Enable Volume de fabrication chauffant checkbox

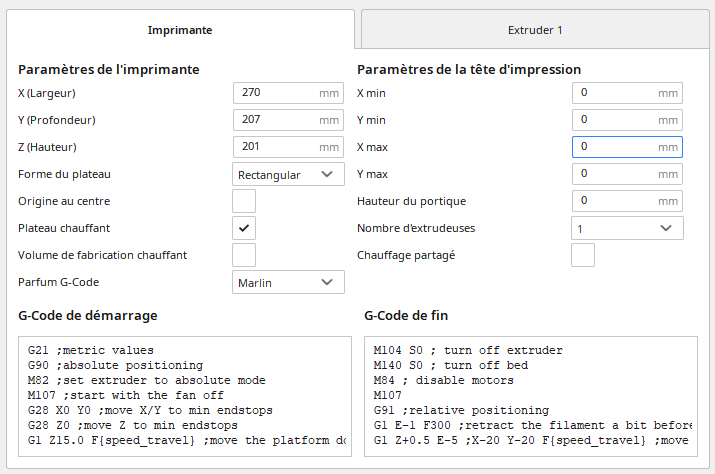pyautogui.click(x=244, y=255)
